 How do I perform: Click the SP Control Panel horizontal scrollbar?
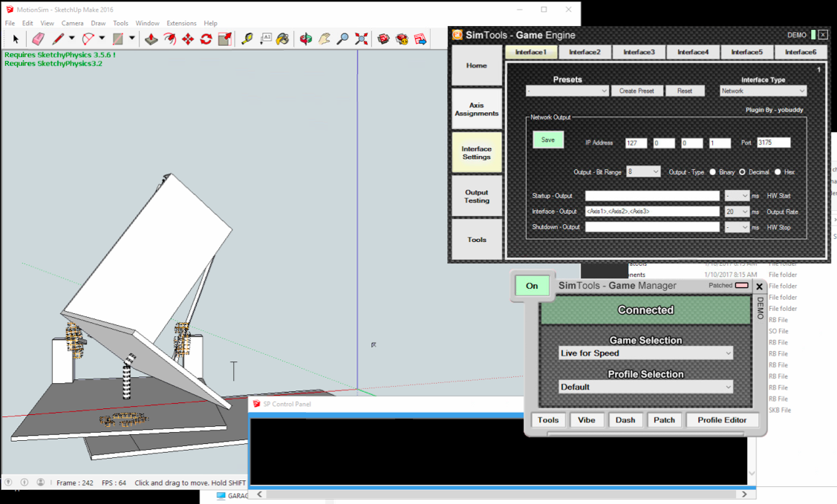click(x=502, y=494)
